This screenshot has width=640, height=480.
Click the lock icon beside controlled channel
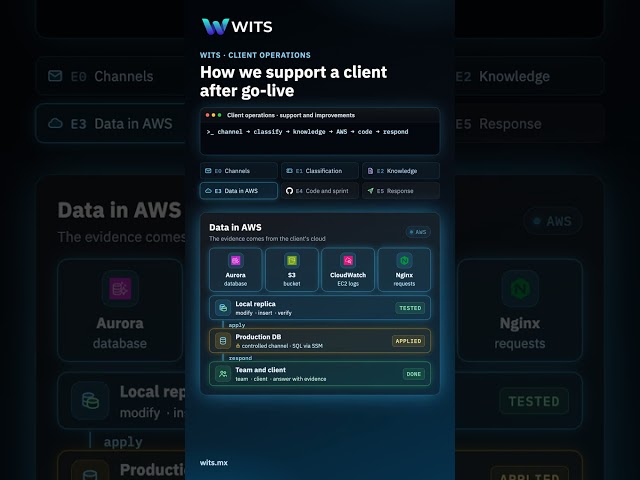tap(238, 346)
